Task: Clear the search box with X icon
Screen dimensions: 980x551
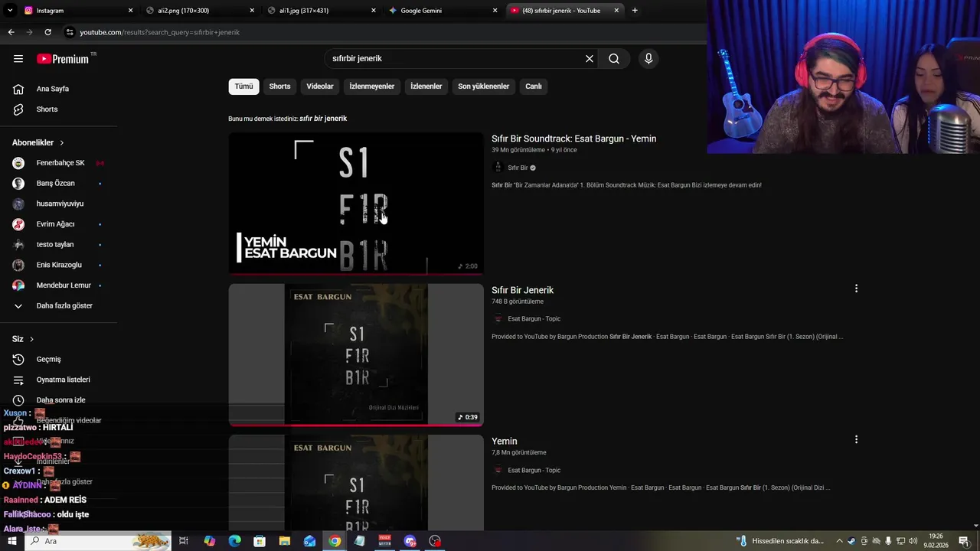Action: pos(590,59)
